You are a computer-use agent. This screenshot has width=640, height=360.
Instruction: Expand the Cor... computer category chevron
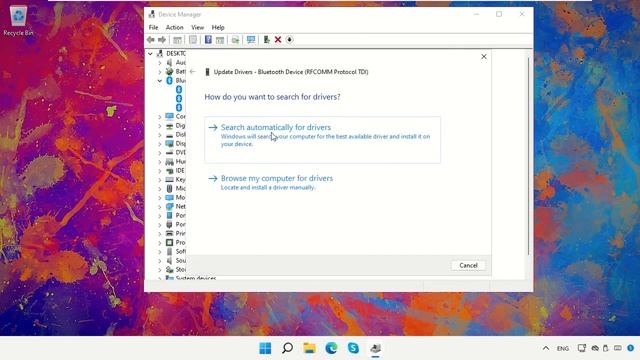pos(160,117)
